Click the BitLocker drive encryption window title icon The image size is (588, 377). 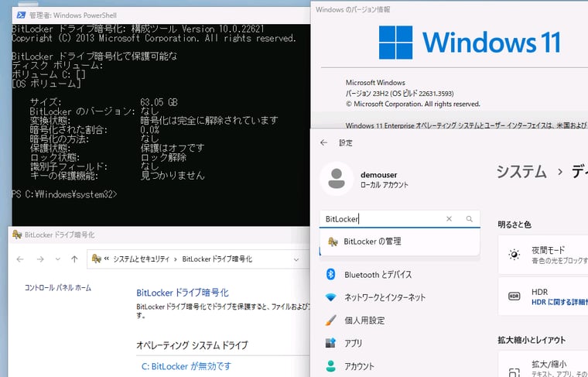pos(17,235)
